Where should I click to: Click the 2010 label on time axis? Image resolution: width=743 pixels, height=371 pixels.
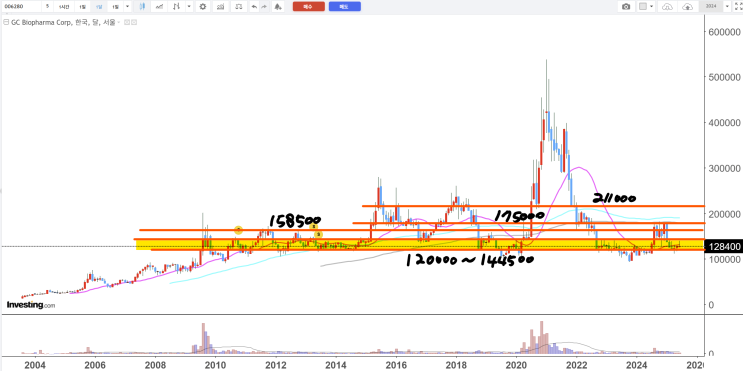[216, 365]
